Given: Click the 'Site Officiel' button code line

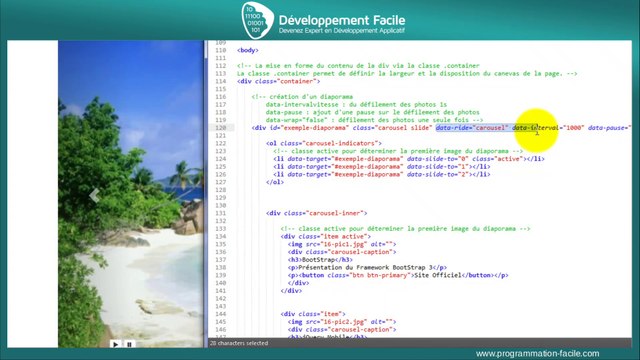Looking at the screenshot, I should click(398, 275).
